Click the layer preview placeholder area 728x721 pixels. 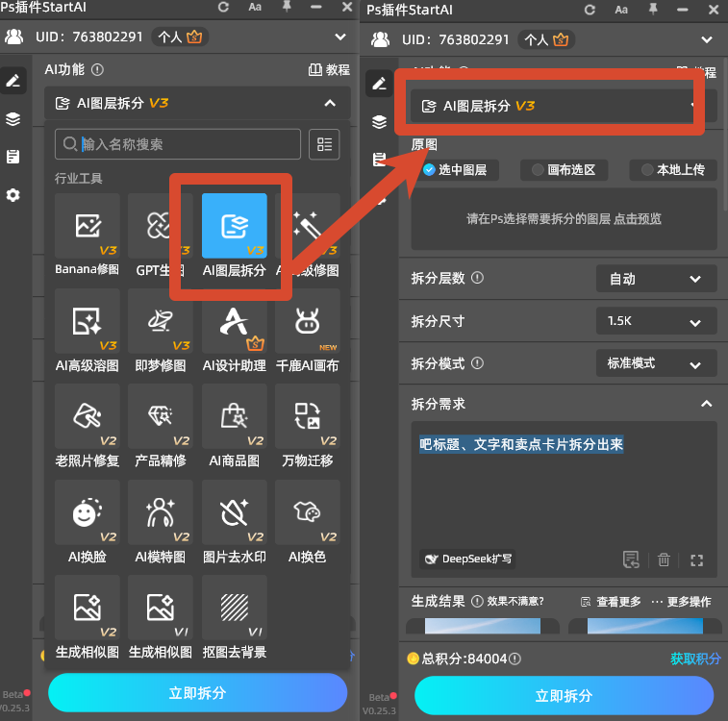[x=565, y=219]
